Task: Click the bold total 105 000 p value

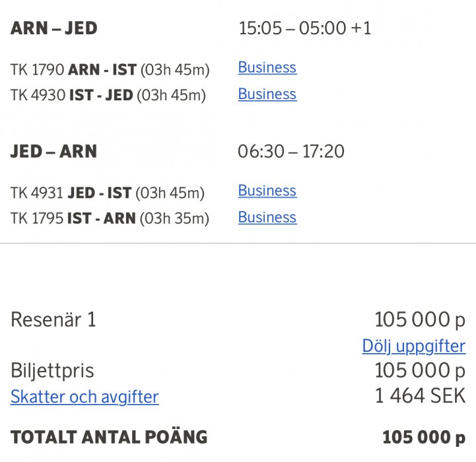Action: (x=423, y=437)
